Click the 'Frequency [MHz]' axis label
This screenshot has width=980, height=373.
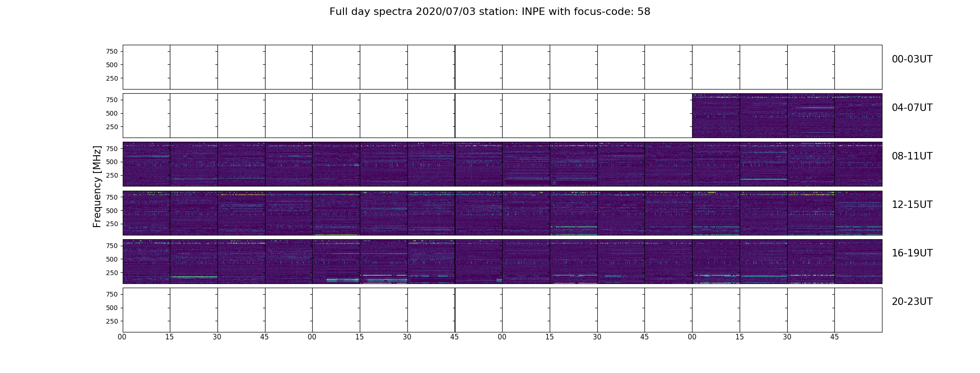click(x=97, y=186)
